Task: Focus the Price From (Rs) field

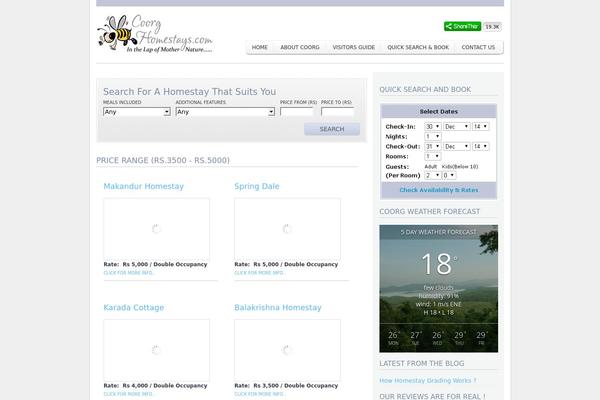Action: (x=297, y=112)
